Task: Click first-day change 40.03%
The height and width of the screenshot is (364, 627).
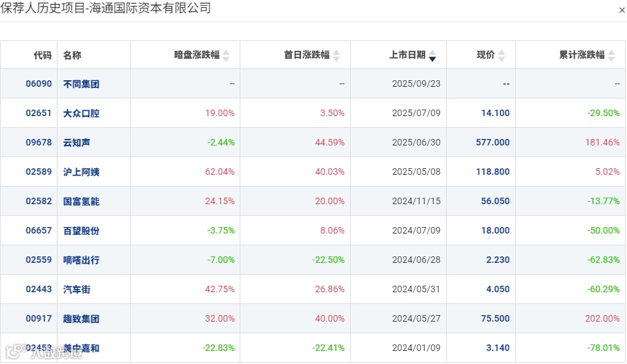Action: [329, 172]
